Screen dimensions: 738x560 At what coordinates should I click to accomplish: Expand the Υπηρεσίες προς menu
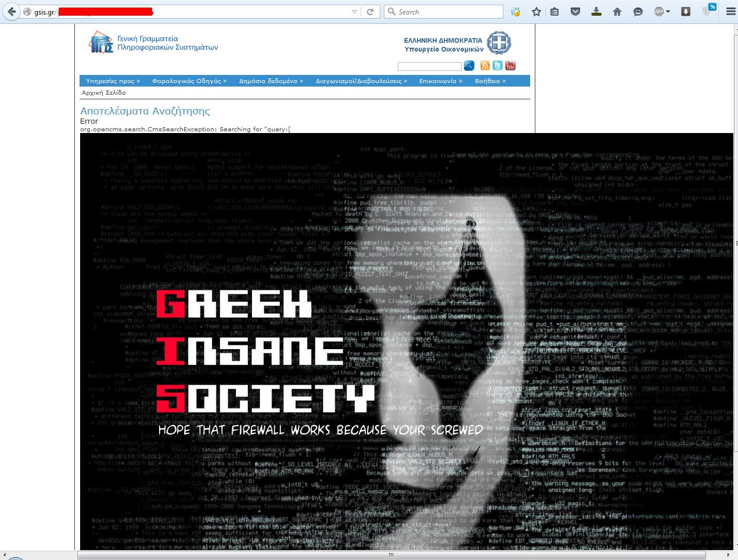113,81
